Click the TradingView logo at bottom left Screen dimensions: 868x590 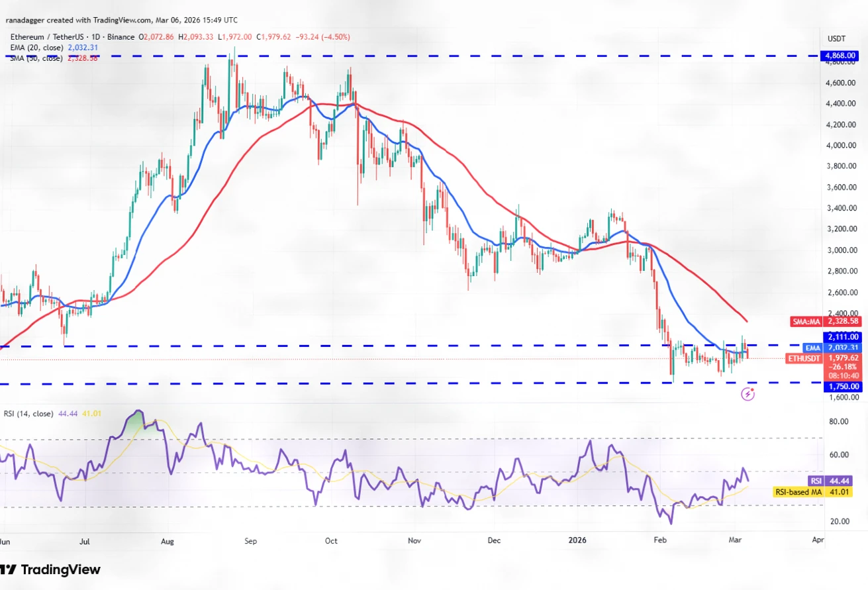click(x=51, y=569)
